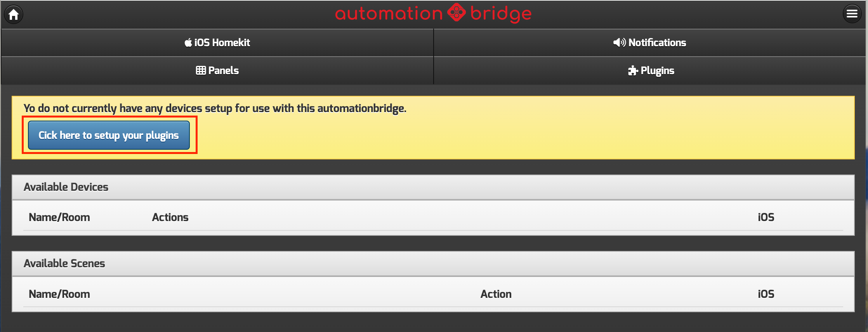
Task: Click the speaker icon beside Notifications
Action: tap(619, 43)
